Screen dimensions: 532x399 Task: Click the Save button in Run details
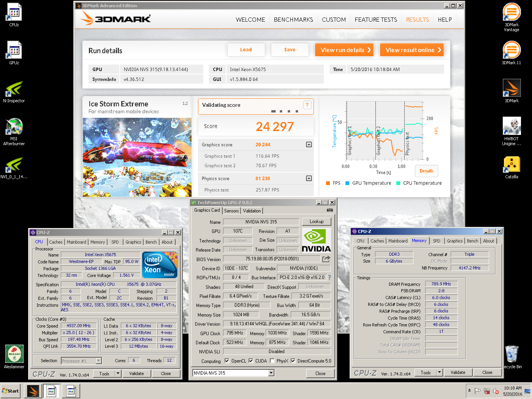click(290, 50)
